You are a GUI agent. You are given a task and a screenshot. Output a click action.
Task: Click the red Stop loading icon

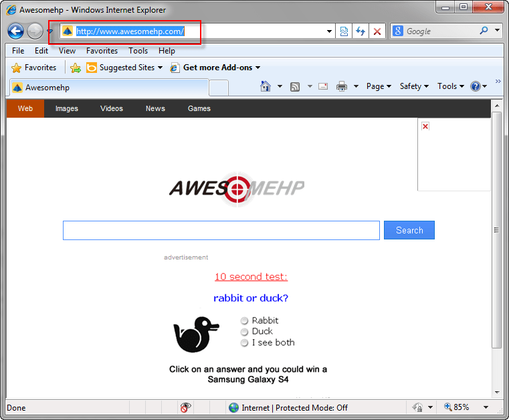point(377,31)
